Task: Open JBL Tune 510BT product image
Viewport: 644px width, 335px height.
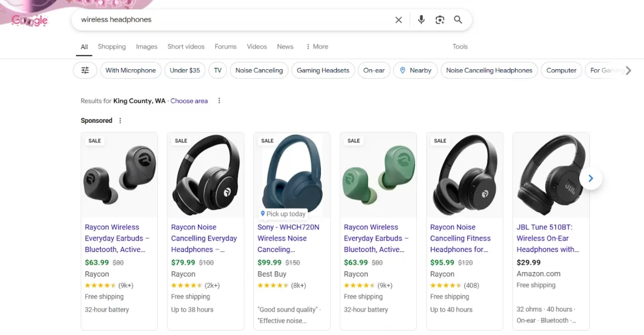Action: pos(551,175)
